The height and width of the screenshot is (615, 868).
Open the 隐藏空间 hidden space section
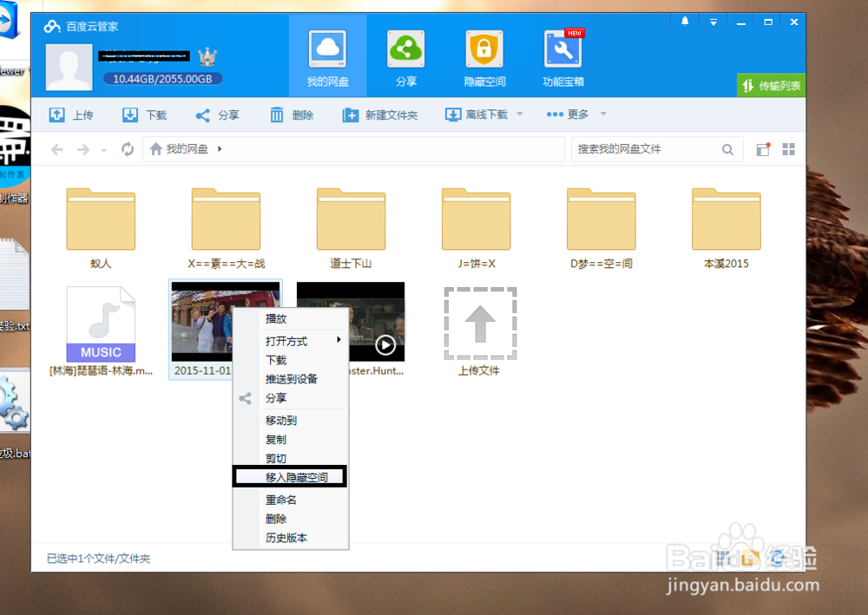483,49
